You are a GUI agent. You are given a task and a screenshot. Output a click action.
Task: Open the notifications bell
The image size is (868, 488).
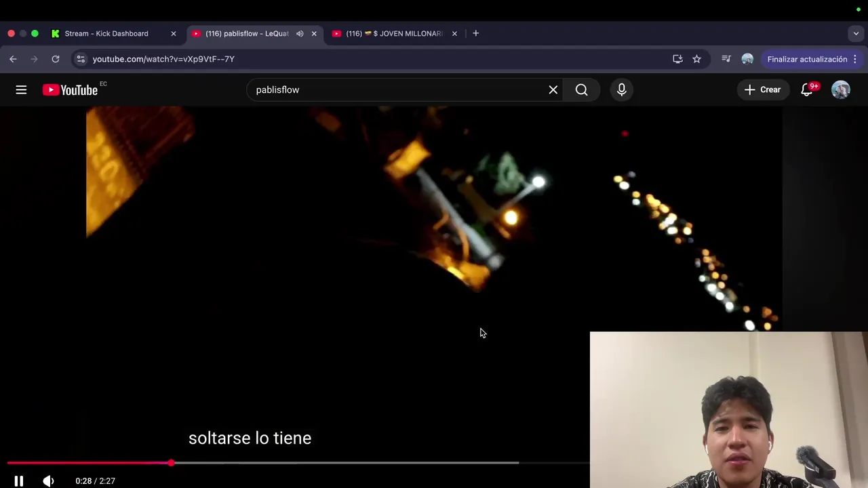807,89
